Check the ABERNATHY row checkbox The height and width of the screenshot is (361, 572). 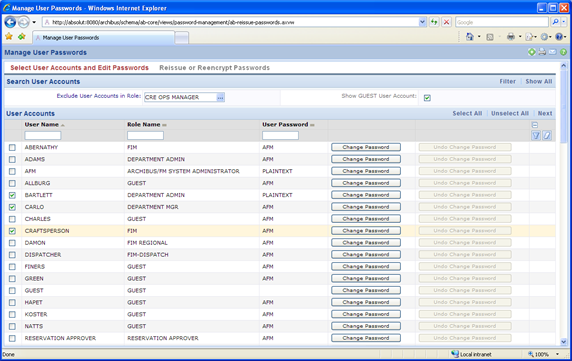click(x=12, y=147)
